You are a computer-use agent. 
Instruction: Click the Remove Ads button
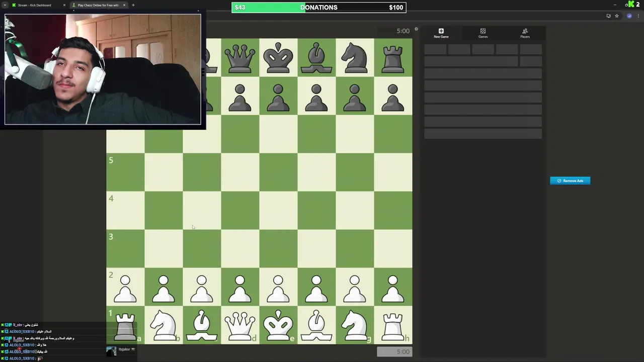[570, 180]
